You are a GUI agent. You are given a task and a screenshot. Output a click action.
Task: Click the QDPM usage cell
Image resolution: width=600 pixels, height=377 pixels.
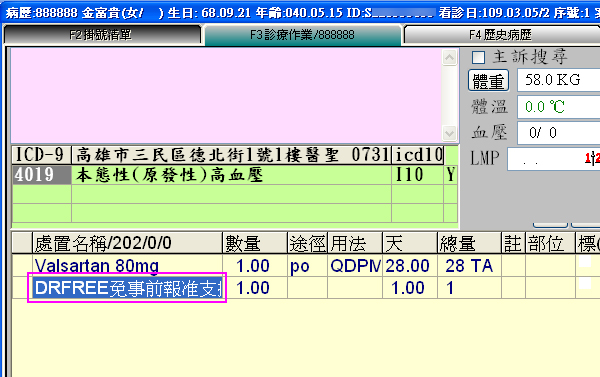coord(355,266)
